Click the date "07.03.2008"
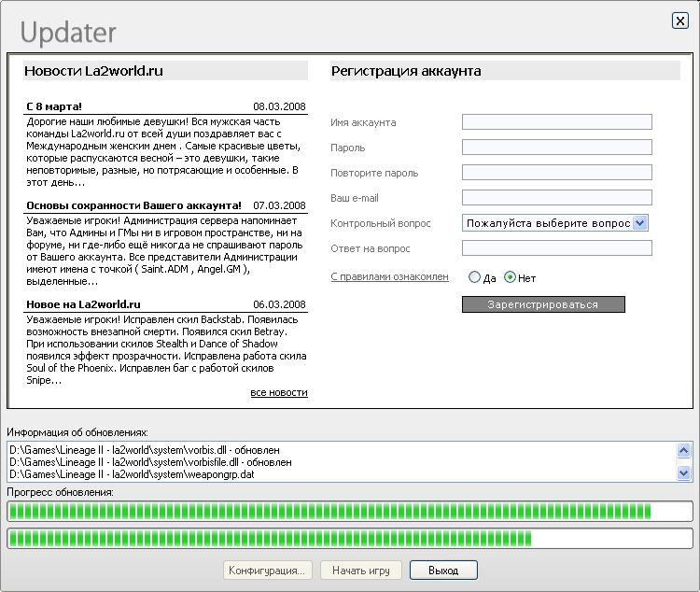 point(279,205)
